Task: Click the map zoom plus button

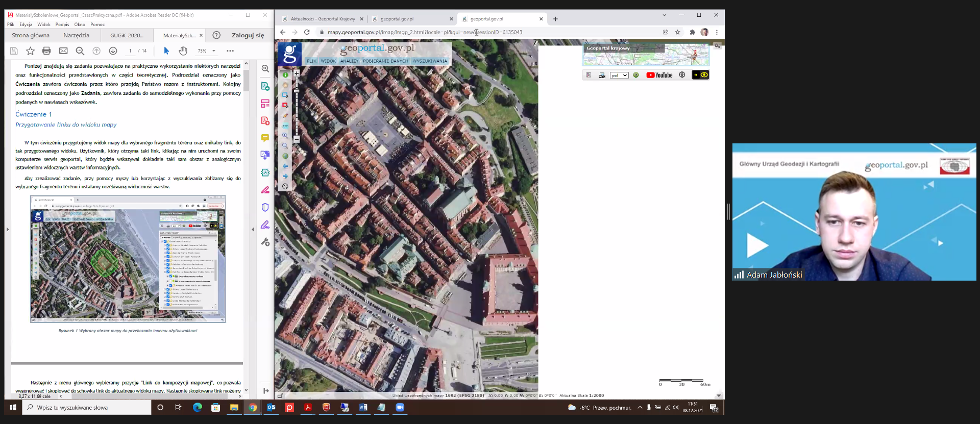Action: [x=297, y=73]
